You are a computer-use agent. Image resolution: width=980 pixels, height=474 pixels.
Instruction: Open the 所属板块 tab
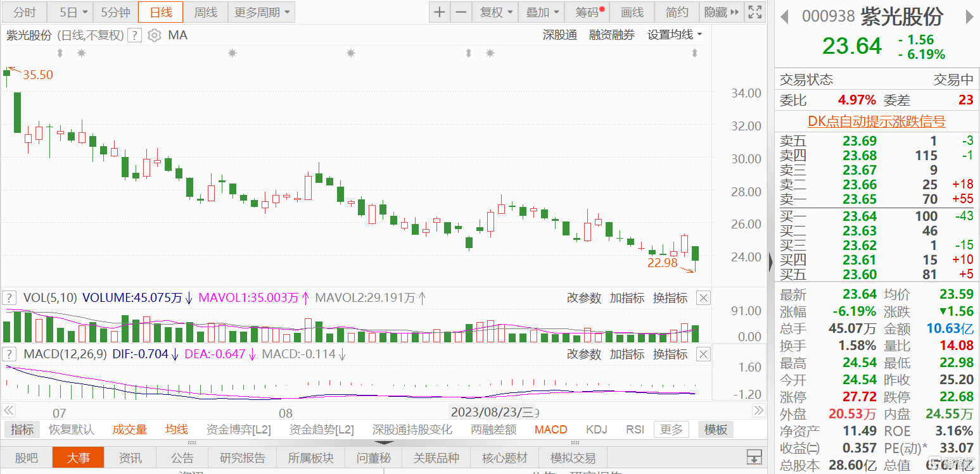(310, 458)
